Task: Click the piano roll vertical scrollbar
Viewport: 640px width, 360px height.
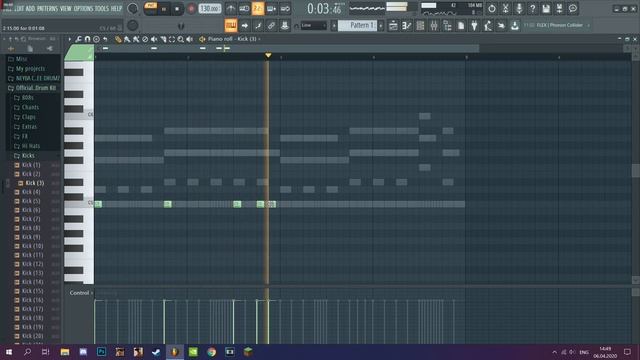Action: pos(636,171)
